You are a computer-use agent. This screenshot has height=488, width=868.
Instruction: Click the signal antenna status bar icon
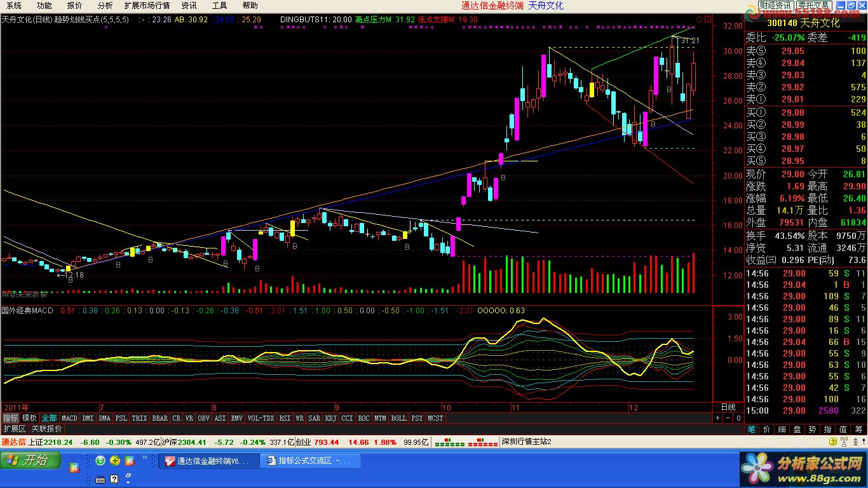[843, 442]
